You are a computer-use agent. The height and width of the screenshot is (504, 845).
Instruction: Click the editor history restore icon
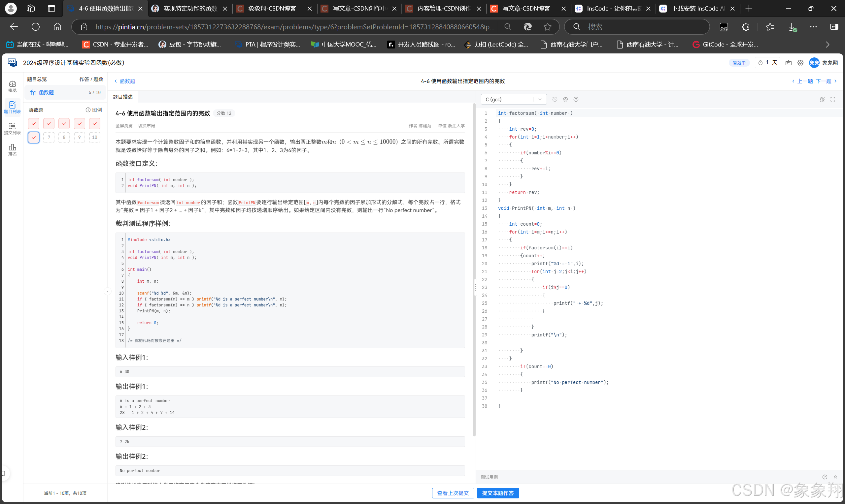point(555,99)
